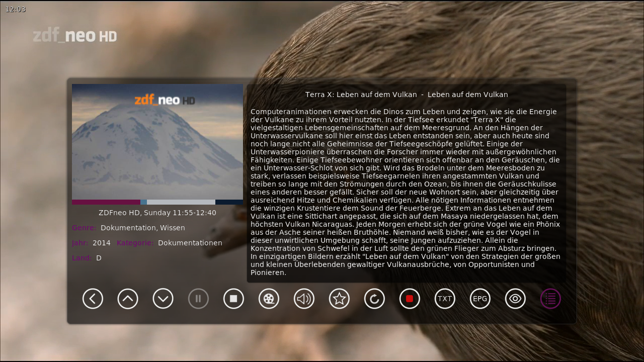
Task: Click the year value 2014
Action: tap(102, 243)
